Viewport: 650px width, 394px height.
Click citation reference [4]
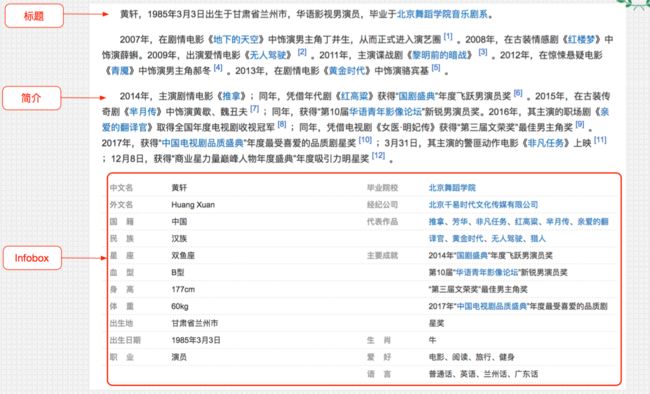pyautogui.click(x=218, y=68)
